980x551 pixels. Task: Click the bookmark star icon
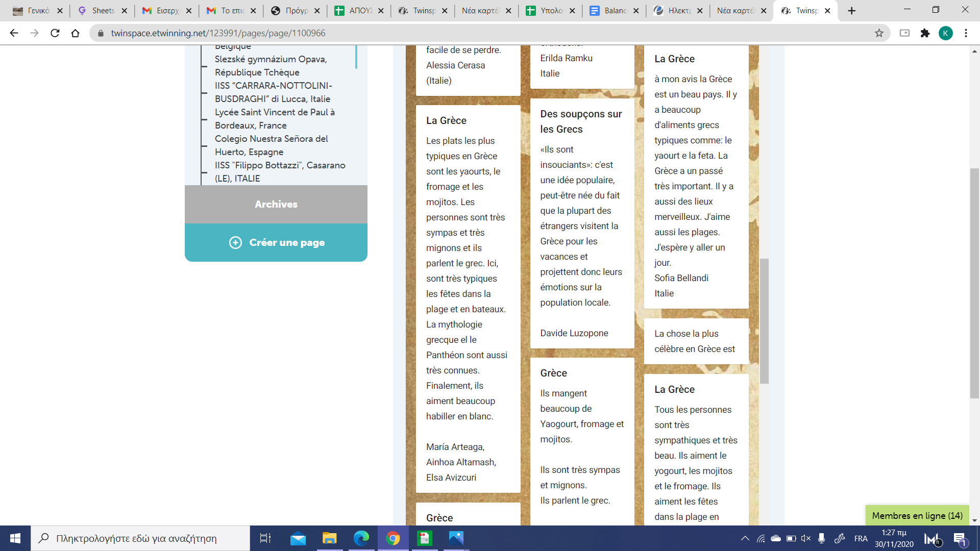point(879,33)
